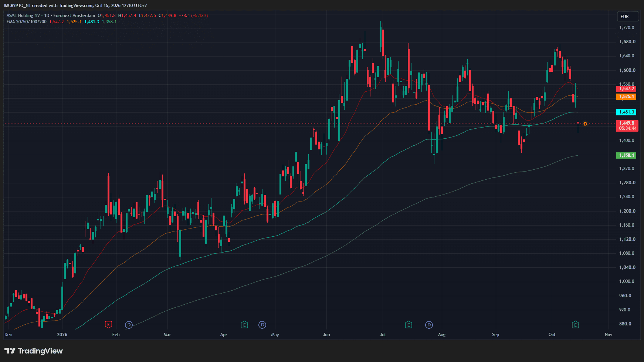
Task: Click the 1,720.0 price scale label
Action: pyautogui.click(x=627, y=28)
